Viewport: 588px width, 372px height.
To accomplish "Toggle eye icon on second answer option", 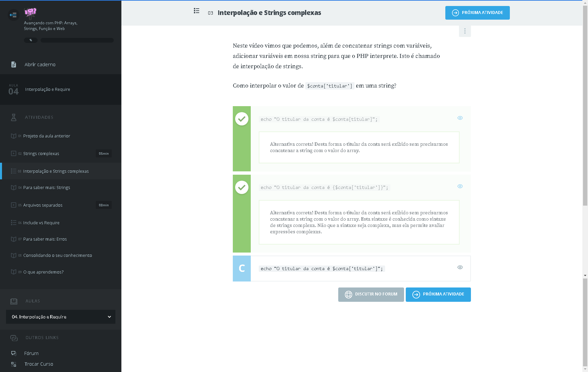I will click(x=460, y=186).
